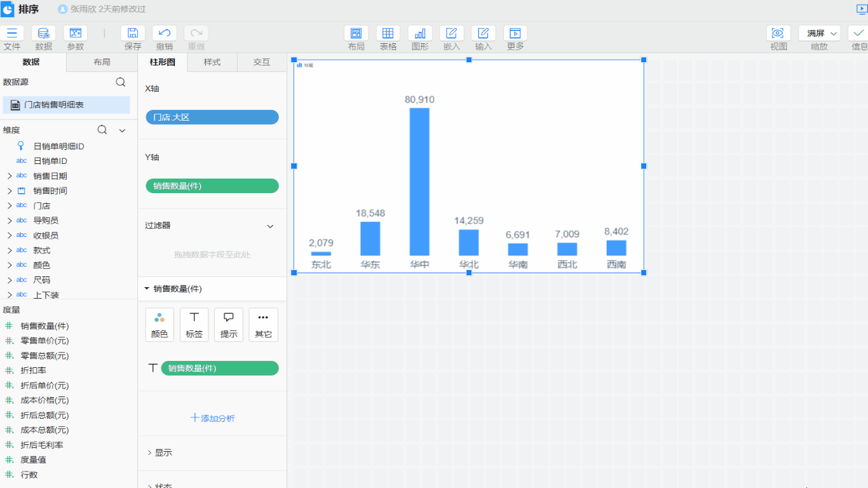
Task: Click the Save (保存) toolbar icon
Action: click(x=133, y=34)
